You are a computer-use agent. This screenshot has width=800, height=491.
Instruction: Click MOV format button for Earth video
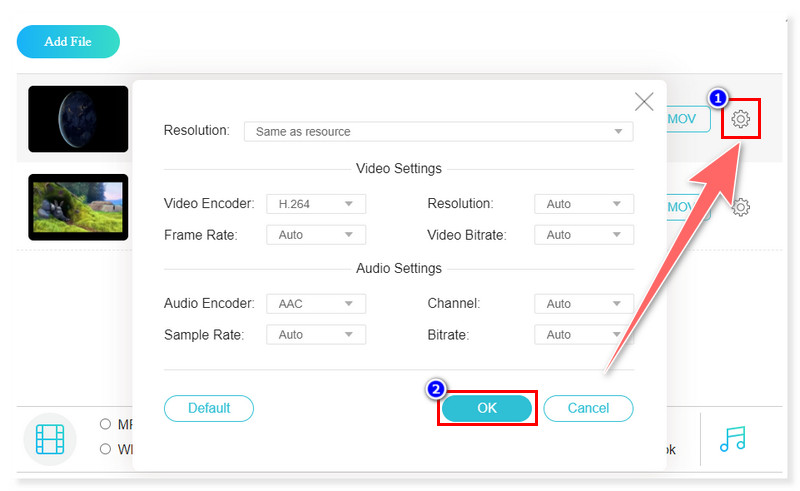point(688,119)
